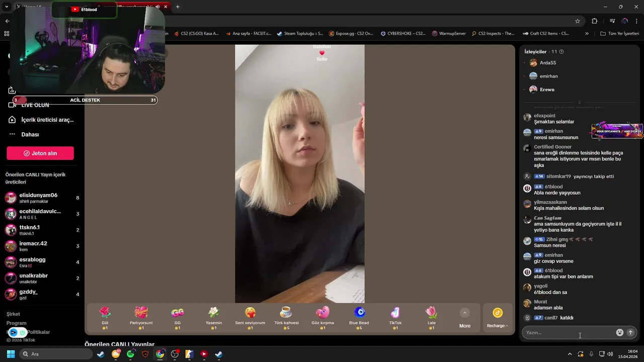This screenshot has width=644, height=362.
Task: Send the GG gift
Action: click(x=178, y=318)
